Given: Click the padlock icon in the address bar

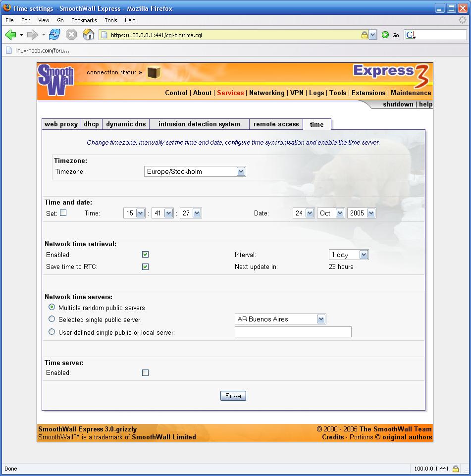Looking at the screenshot, I should 365,35.
